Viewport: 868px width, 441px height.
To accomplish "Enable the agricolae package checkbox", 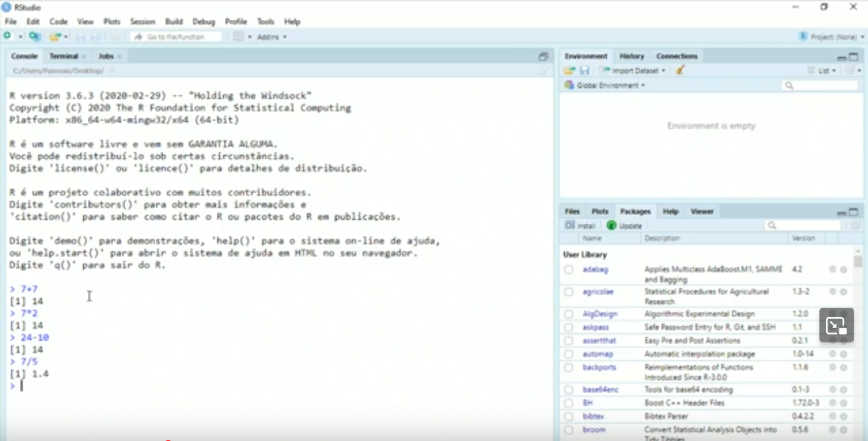I will click(568, 292).
